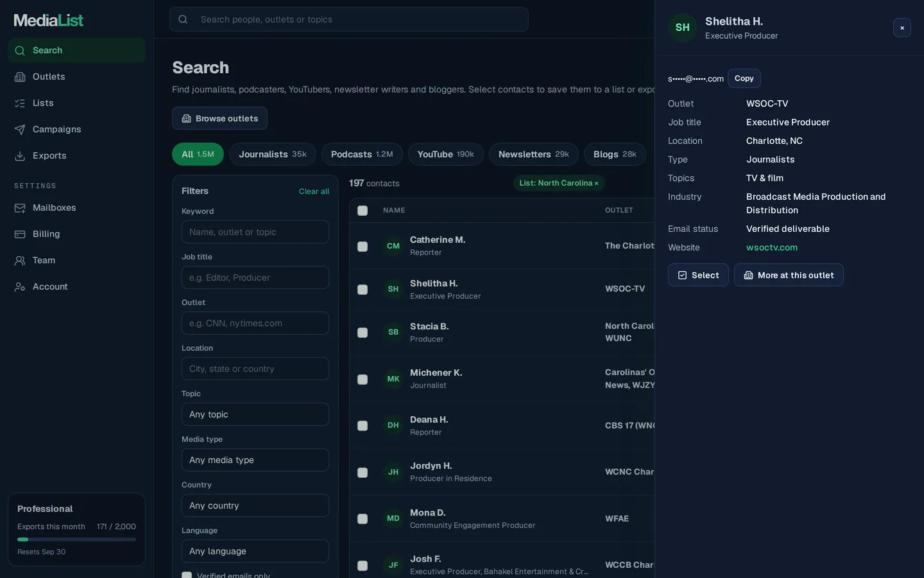Screen dimensions: 924x578
Task: Click the SH avatar in Shelitha H. row
Action: (393, 289)
